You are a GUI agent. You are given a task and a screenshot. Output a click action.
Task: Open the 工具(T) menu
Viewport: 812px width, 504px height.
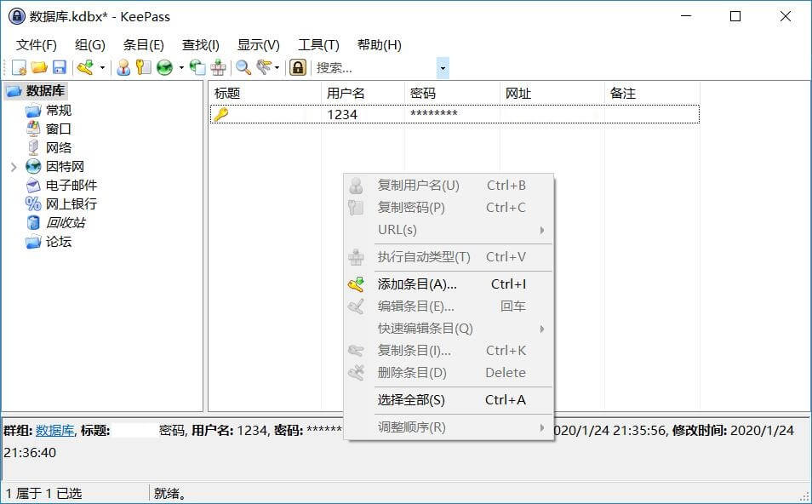pyautogui.click(x=318, y=44)
